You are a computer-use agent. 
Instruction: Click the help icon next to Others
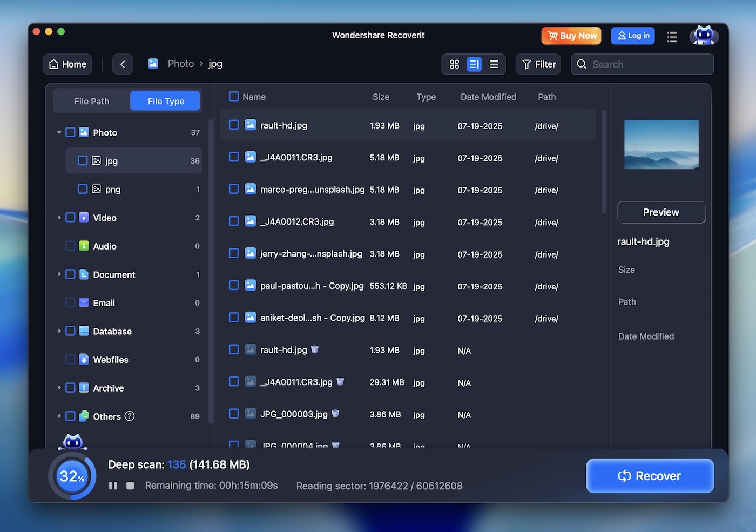point(130,416)
